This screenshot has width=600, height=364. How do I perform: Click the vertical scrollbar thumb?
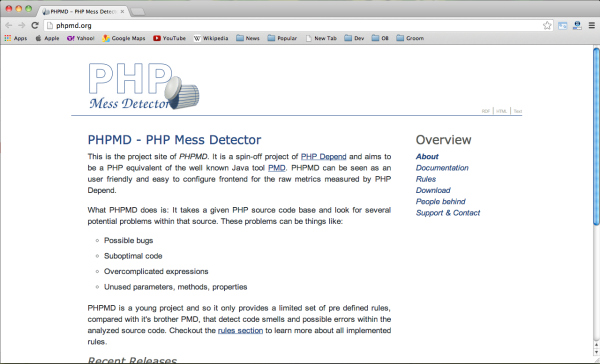[596, 136]
